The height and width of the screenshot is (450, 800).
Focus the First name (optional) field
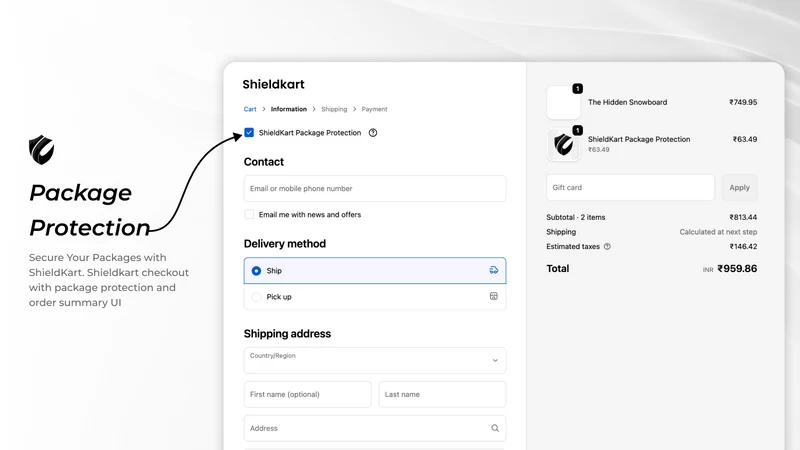(308, 394)
